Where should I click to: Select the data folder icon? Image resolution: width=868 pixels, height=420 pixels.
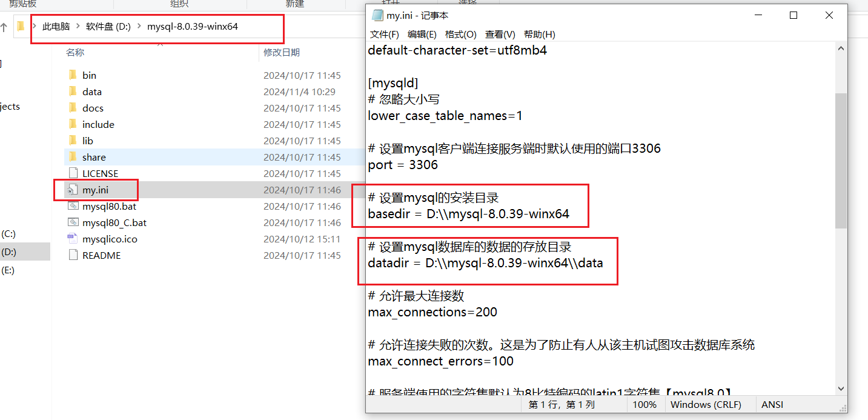[x=73, y=92]
